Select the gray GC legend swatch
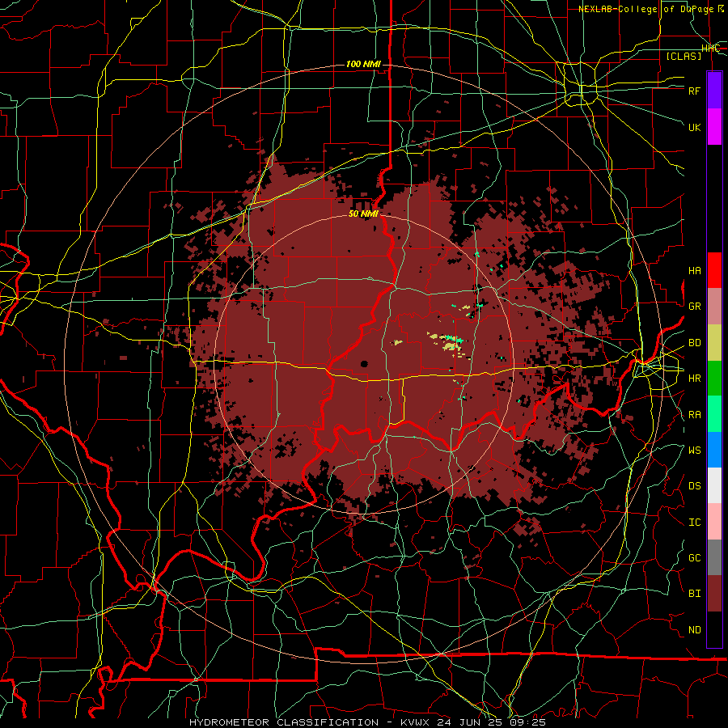 (714, 557)
